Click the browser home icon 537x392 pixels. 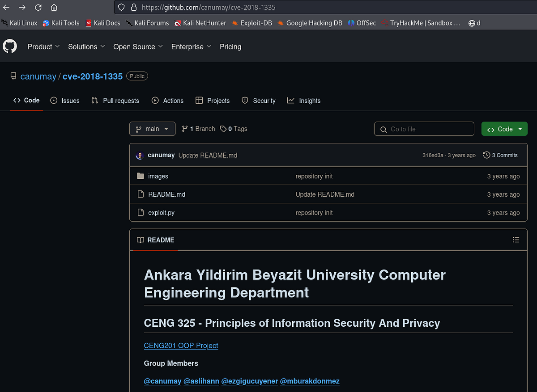click(54, 8)
